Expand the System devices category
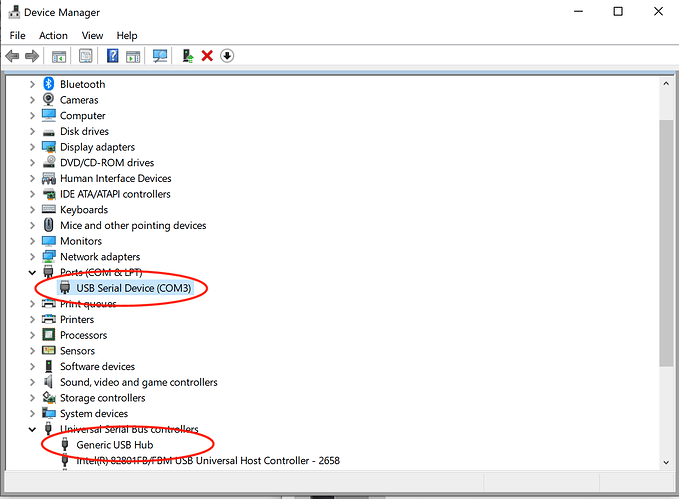The height and width of the screenshot is (499, 679). pos(32,414)
